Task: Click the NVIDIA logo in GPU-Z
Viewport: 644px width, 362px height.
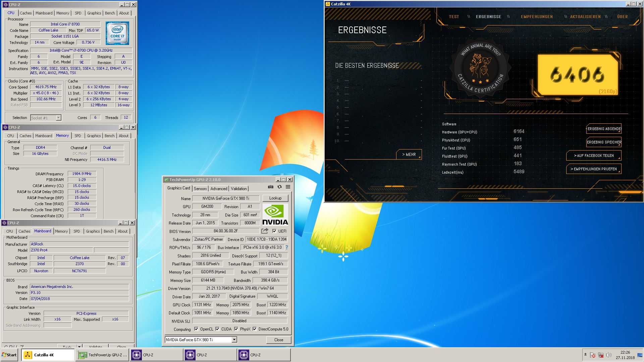Action: click(x=275, y=215)
